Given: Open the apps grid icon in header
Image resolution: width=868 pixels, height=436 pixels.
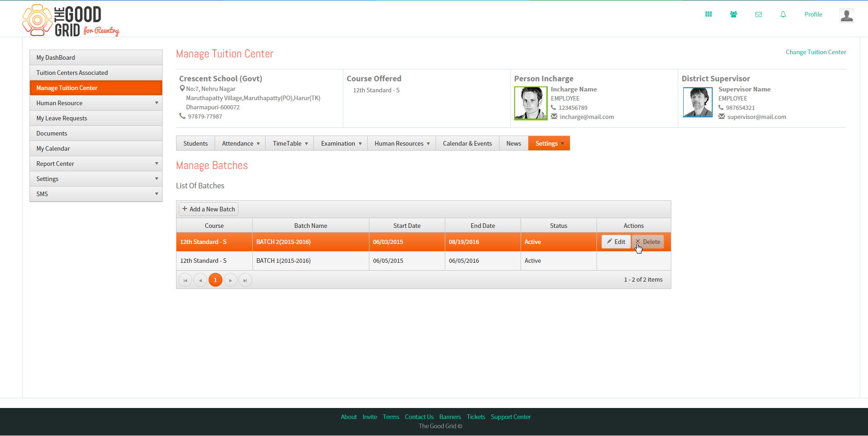Looking at the screenshot, I should click(x=709, y=14).
